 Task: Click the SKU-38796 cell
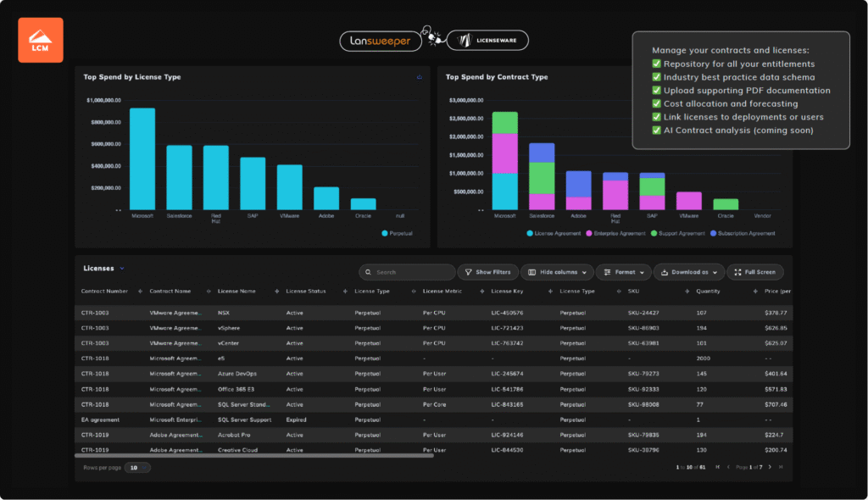pos(643,450)
